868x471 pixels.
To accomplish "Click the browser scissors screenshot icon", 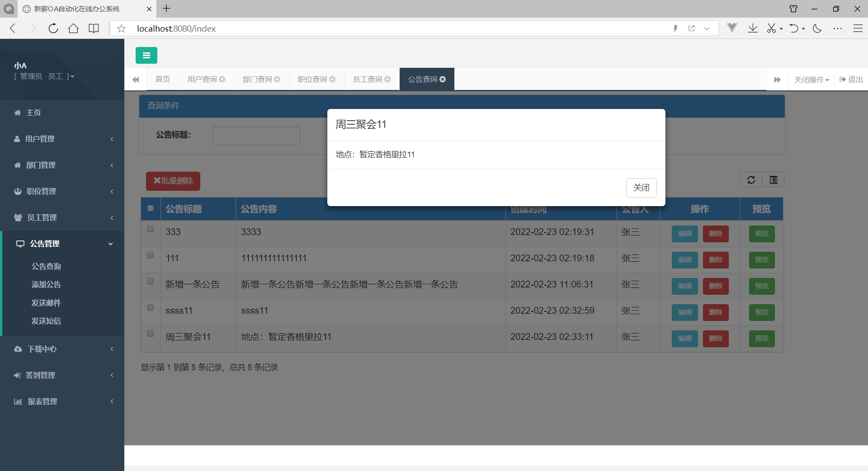I will (771, 28).
